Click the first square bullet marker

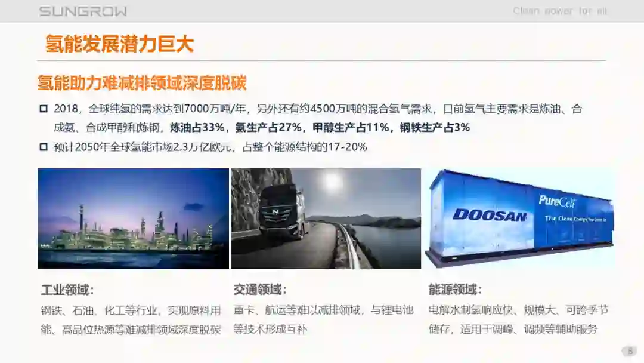pos(44,109)
